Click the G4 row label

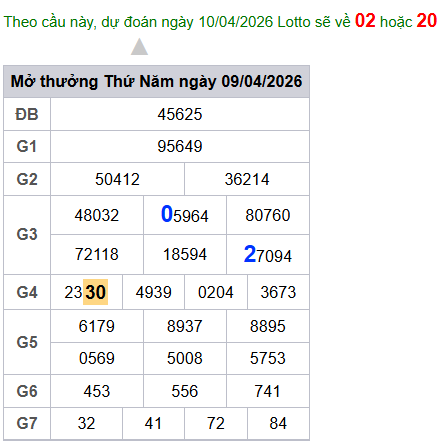pyautogui.click(x=27, y=292)
